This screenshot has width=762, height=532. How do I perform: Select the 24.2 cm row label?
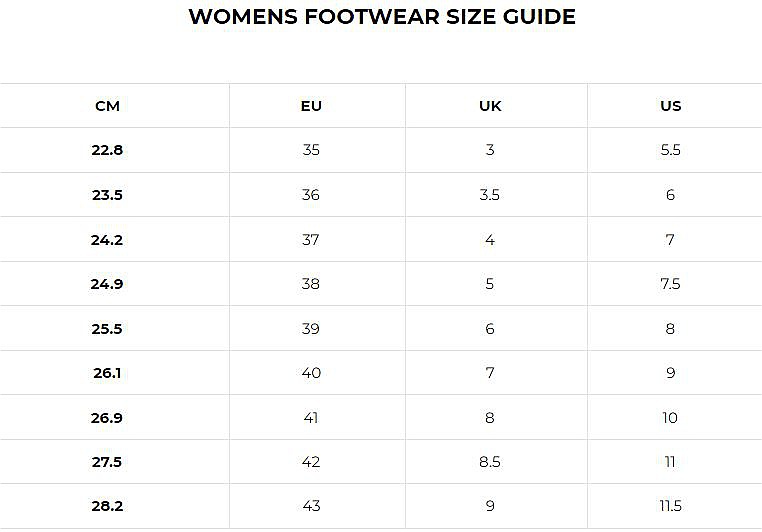(x=107, y=240)
